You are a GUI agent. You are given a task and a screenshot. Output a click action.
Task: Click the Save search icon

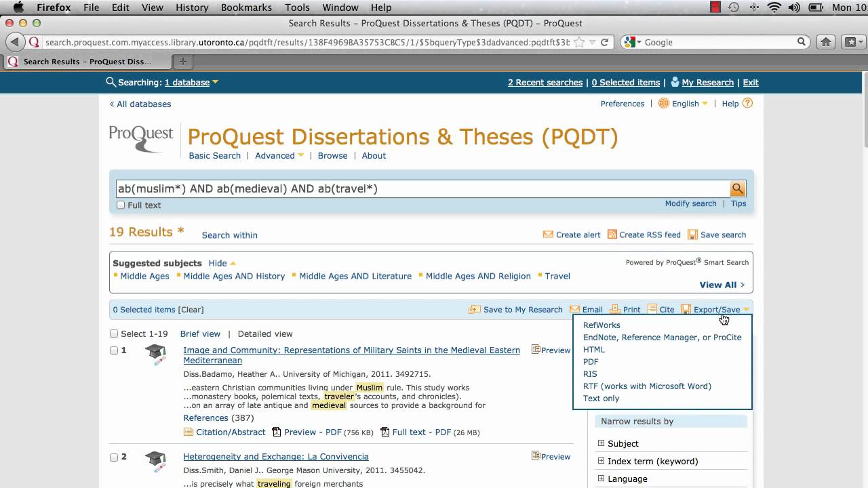[x=692, y=235]
